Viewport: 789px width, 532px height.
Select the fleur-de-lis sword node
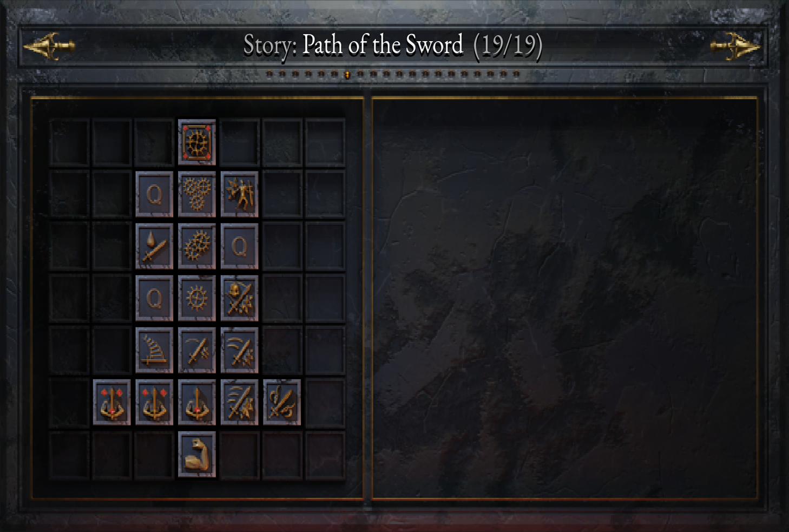282,402
